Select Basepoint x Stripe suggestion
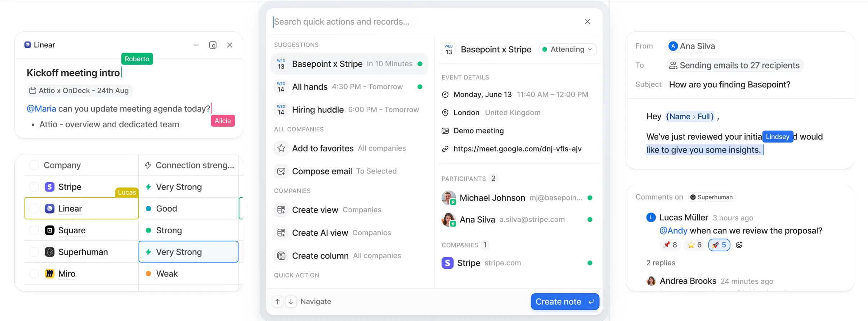This screenshot has height=321, width=868. click(349, 64)
